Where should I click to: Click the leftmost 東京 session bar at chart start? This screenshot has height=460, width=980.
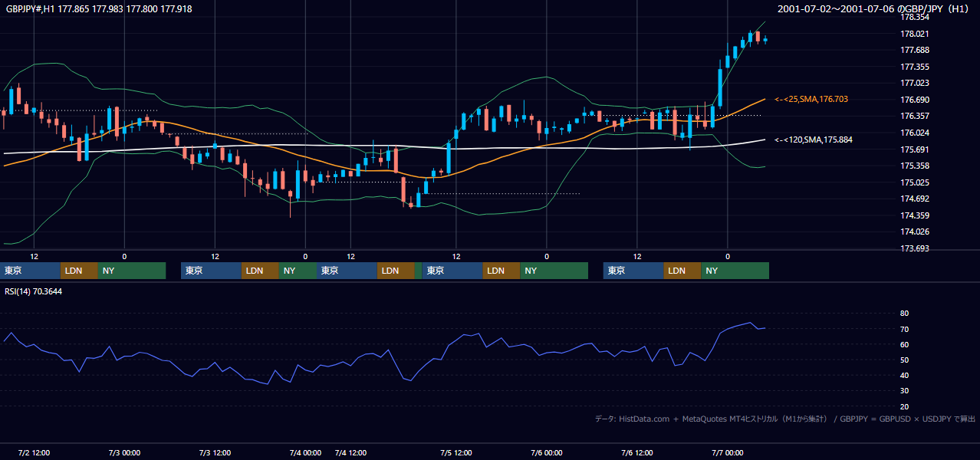click(30, 271)
